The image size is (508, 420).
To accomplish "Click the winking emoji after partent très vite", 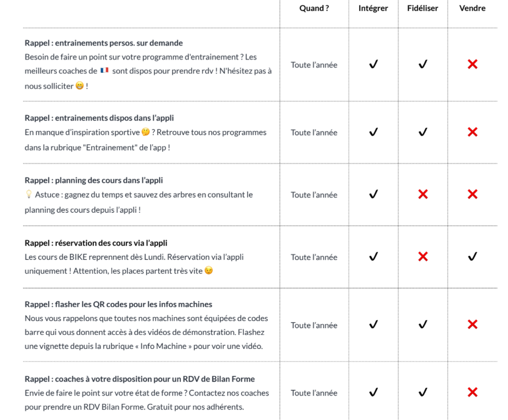I will point(209,271).
